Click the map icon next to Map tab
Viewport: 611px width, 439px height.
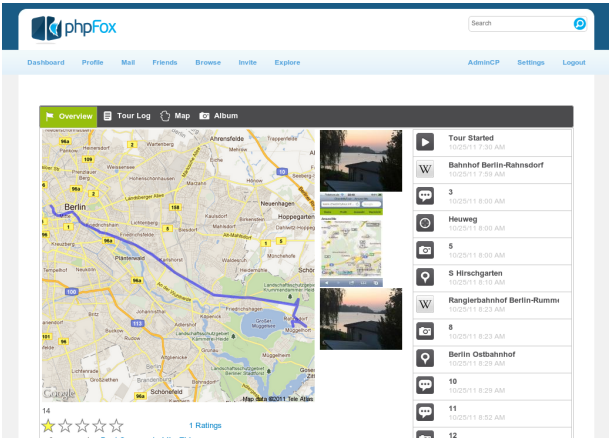[165, 116]
